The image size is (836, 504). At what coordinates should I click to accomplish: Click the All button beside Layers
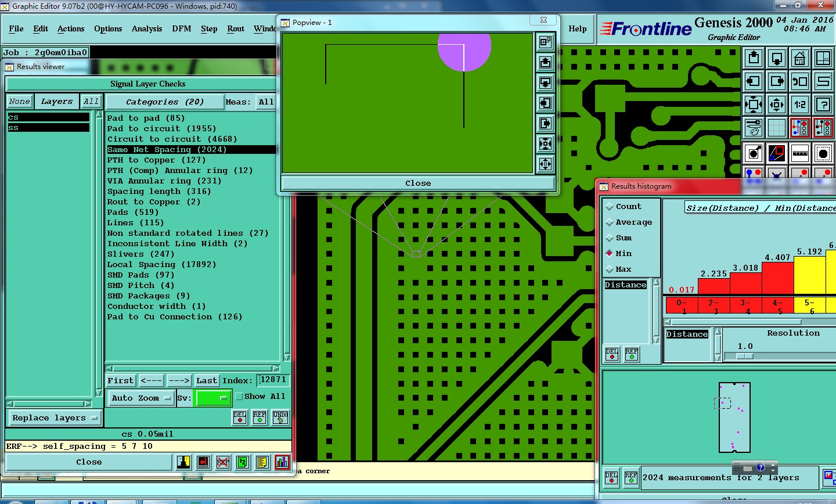(91, 101)
